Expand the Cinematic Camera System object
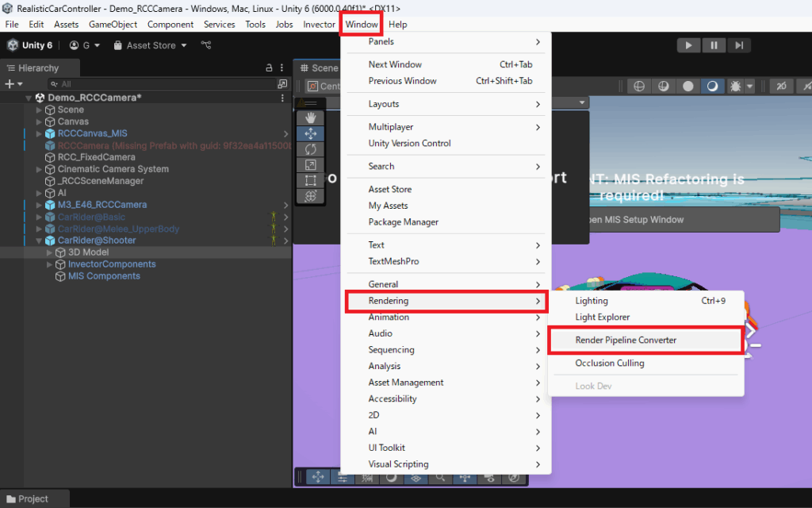 tap(40, 169)
